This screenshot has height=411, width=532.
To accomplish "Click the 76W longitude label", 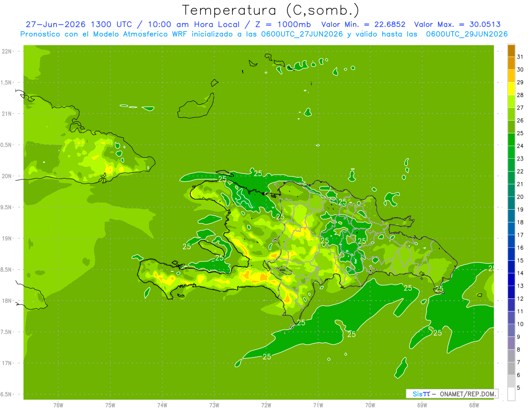I will pyautogui.click(x=58, y=405).
